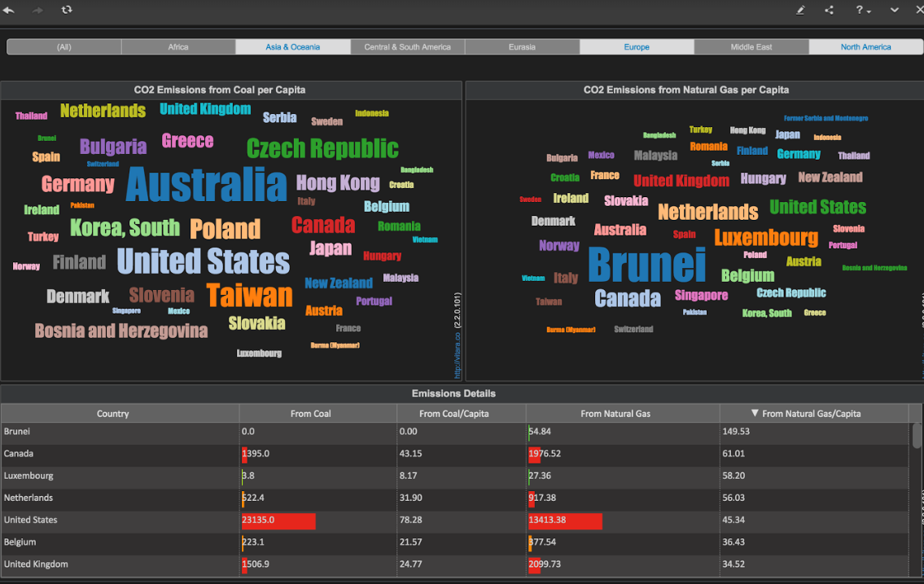Open the Help menu question mark icon
924x584 pixels.
pyautogui.click(x=859, y=10)
